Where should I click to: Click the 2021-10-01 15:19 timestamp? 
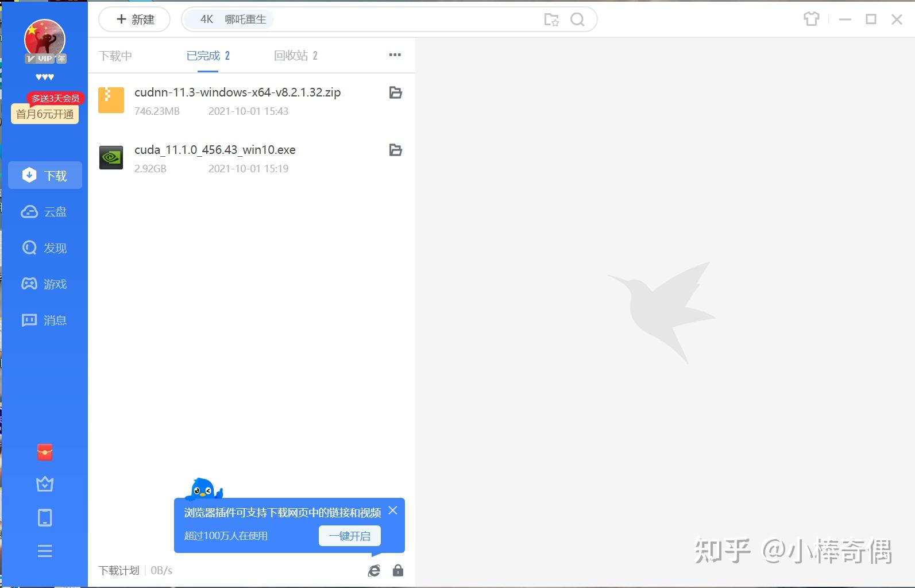[248, 169]
